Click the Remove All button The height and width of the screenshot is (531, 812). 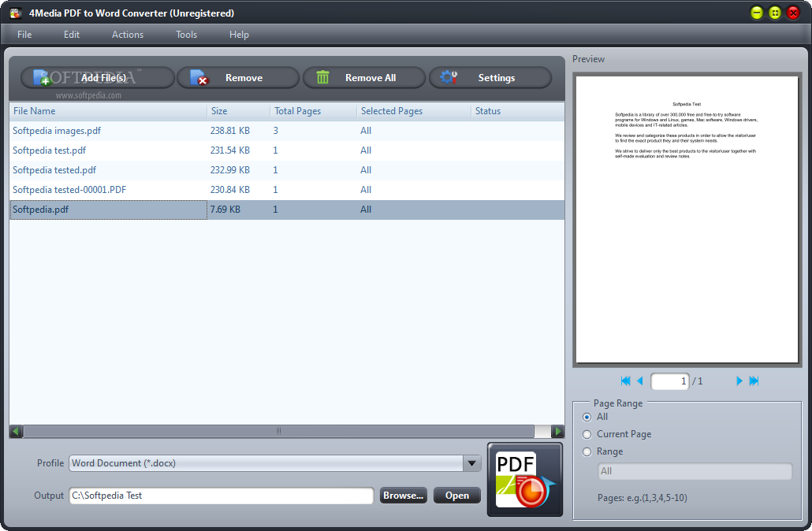(x=364, y=78)
